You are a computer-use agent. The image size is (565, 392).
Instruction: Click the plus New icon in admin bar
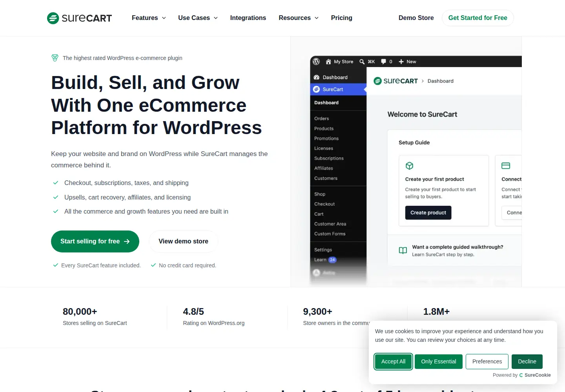tap(401, 62)
